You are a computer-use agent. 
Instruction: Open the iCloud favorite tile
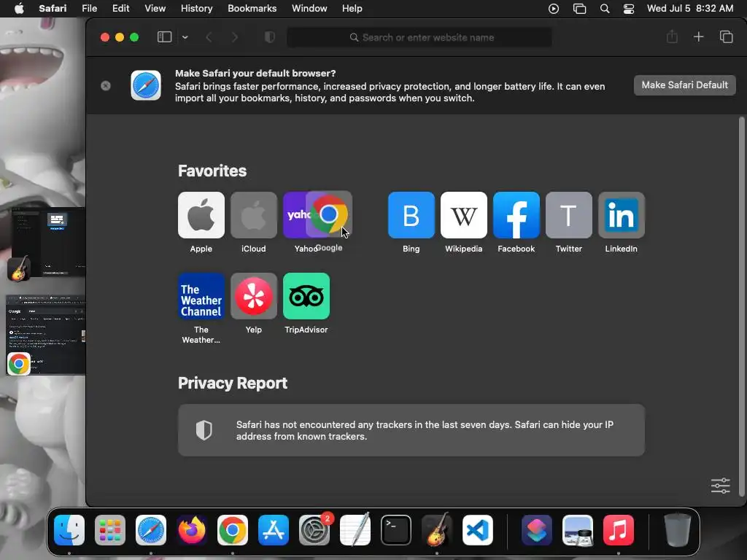point(253,215)
